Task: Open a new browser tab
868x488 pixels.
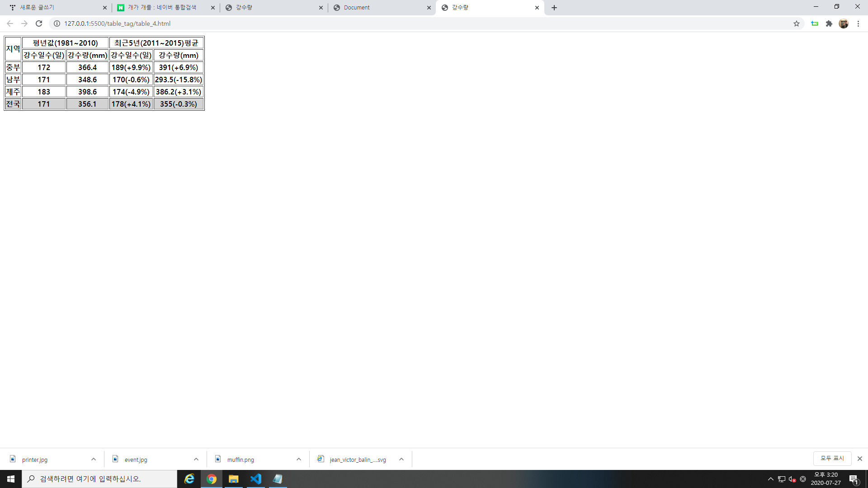Action: 554,8
